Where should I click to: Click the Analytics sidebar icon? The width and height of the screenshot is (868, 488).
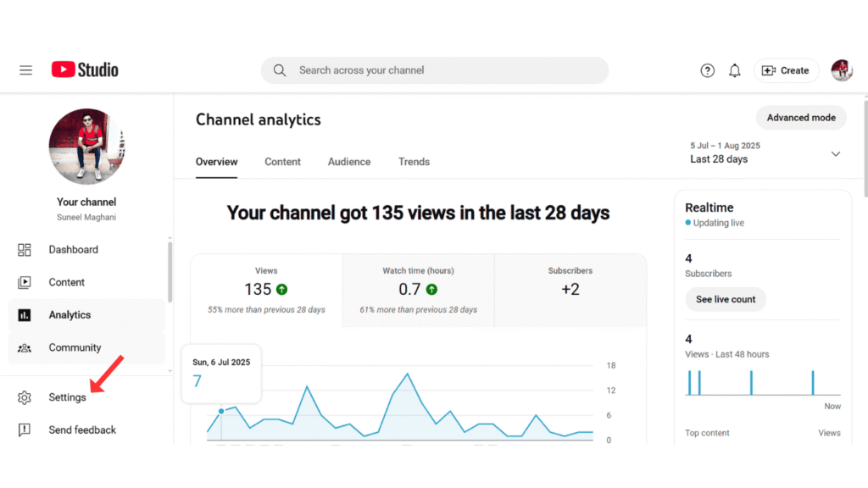click(x=25, y=314)
